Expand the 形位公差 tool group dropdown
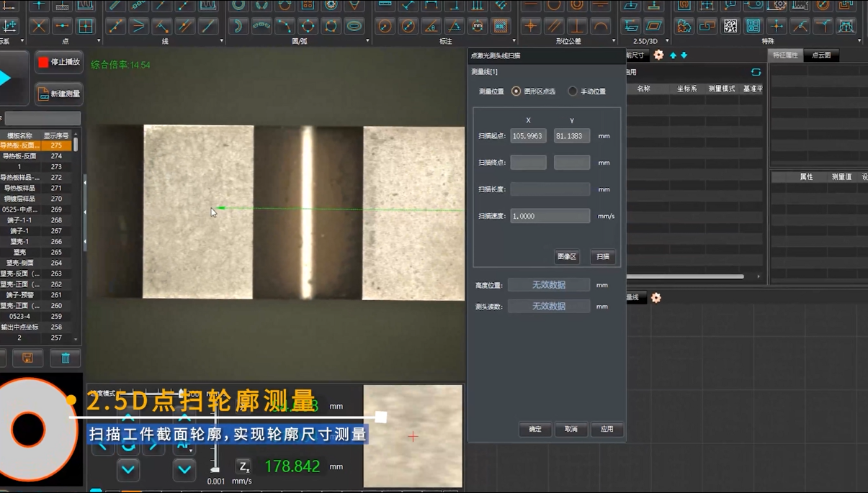The height and width of the screenshot is (493, 868). 614,42
